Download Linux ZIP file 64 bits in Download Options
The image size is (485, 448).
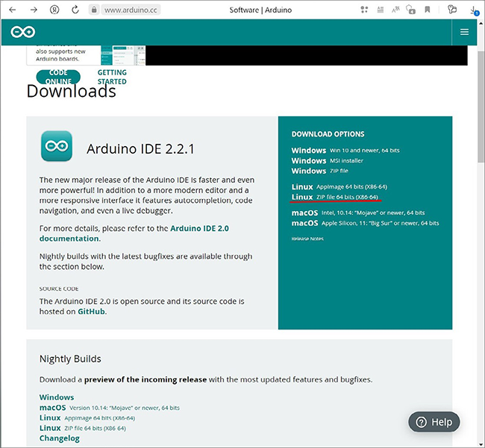pos(335,197)
